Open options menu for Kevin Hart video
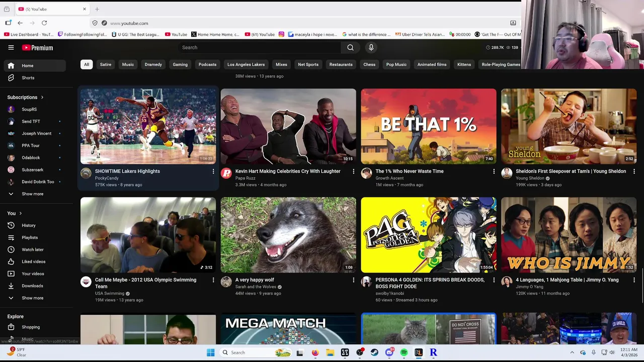The height and width of the screenshot is (362, 644). point(353,171)
